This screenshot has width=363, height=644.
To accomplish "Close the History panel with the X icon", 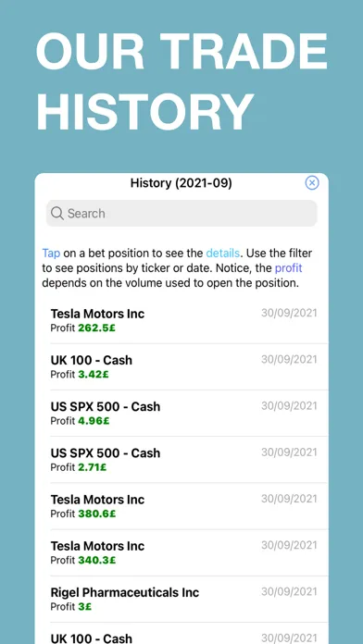I will pyautogui.click(x=312, y=183).
